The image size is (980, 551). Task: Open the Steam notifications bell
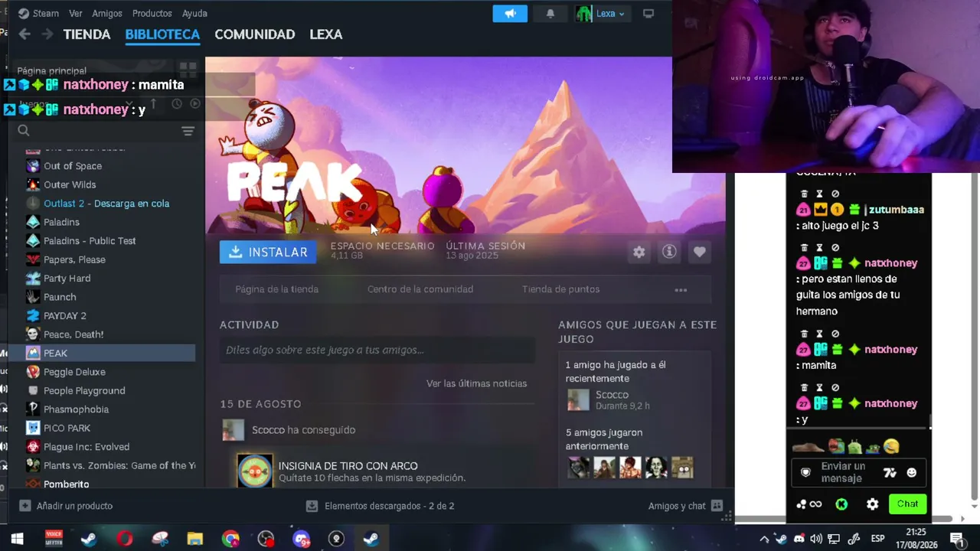[550, 14]
